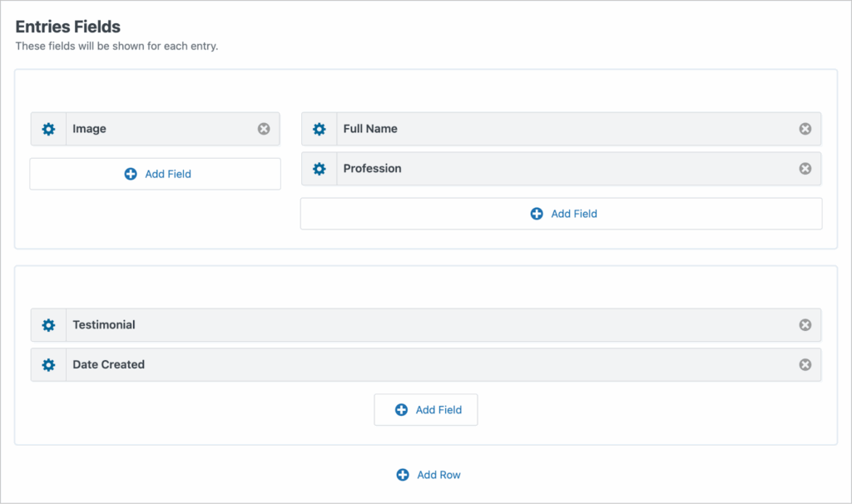Screen dimensions: 852x504
Task: Add a field below Profession
Action: point(561,214)
